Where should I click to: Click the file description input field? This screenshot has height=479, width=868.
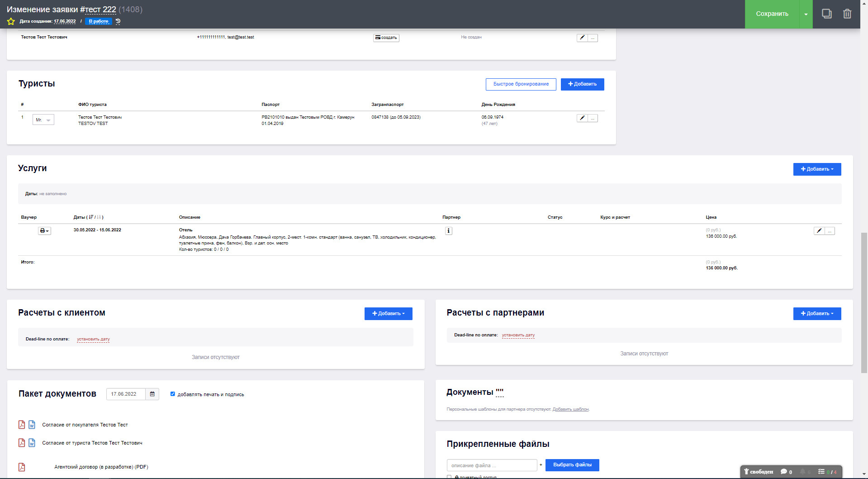[492, 465]
